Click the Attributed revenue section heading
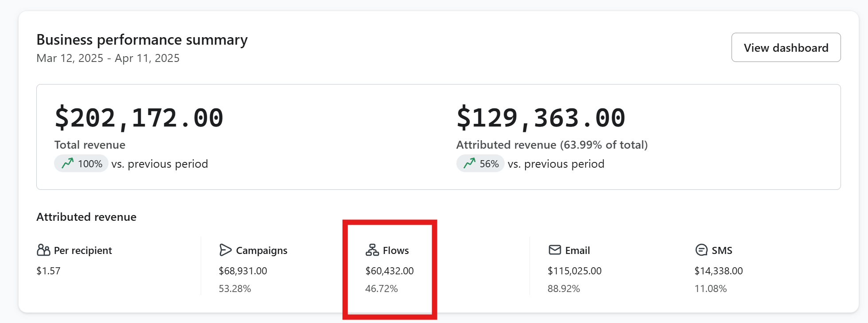This screenshot has width=868, height=323. point(86,217)
